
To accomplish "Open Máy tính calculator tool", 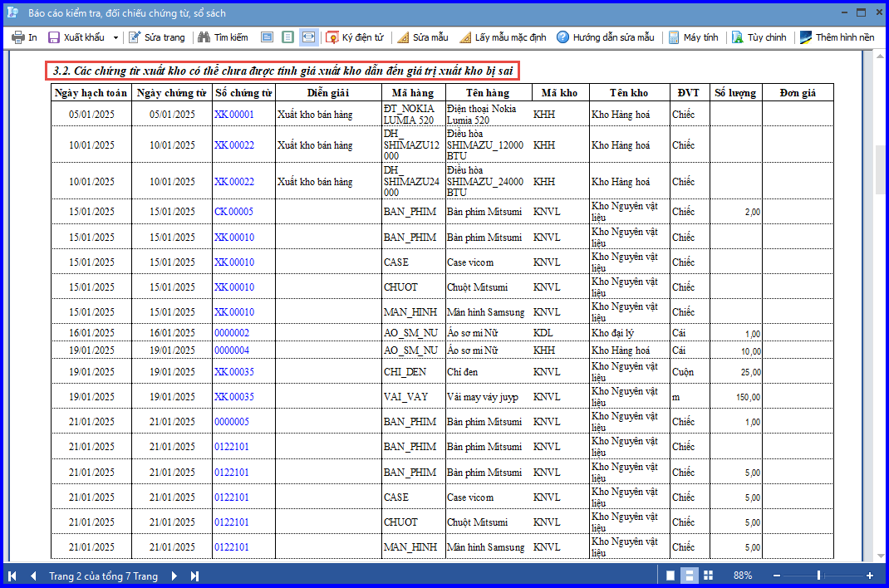I will 694,37.
